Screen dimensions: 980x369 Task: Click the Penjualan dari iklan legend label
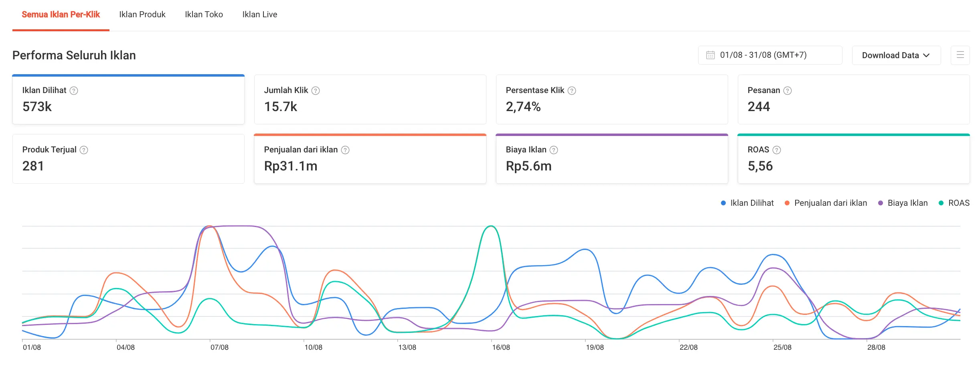point(830,203)
